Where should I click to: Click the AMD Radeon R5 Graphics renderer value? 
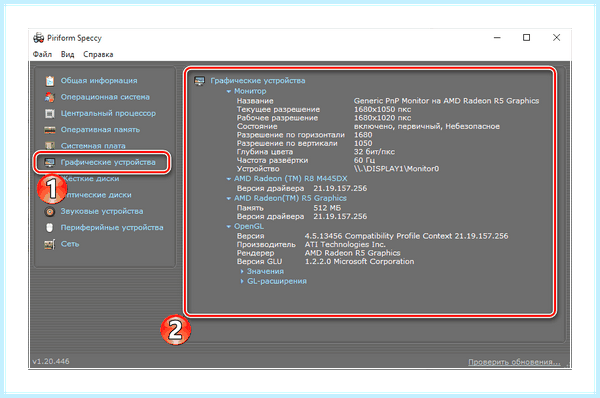click(352, 253)
